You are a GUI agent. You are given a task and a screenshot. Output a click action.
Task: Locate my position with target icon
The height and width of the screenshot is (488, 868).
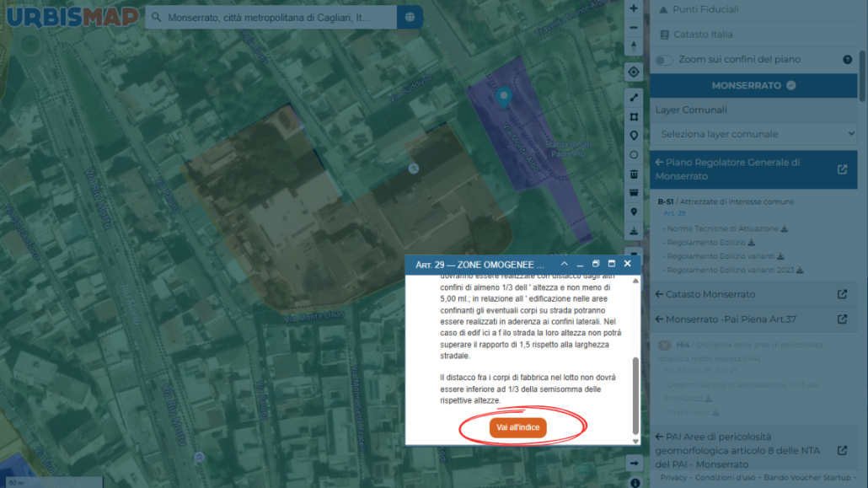point(634,72)
